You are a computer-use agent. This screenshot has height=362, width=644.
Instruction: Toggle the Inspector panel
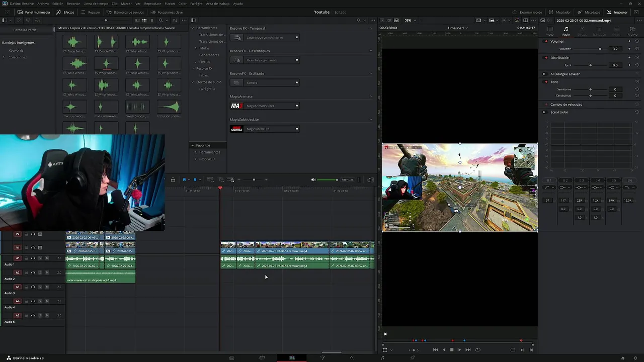point(617,12)
